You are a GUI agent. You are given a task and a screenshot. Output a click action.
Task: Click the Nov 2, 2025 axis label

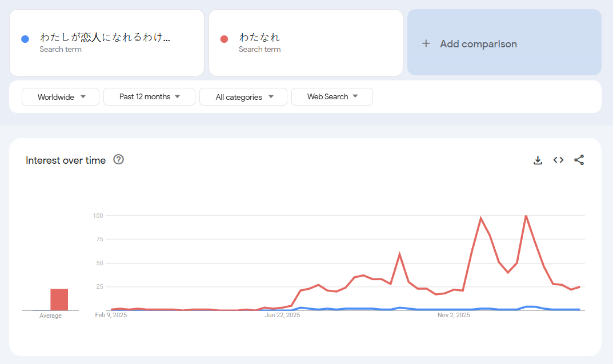coord(454,315)
